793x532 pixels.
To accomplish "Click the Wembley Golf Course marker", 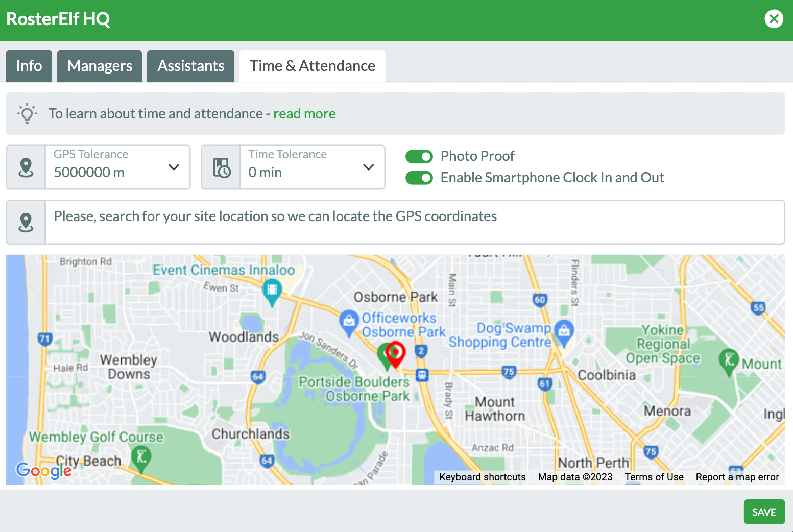I will pyautogui.click(x=141, y=457).
